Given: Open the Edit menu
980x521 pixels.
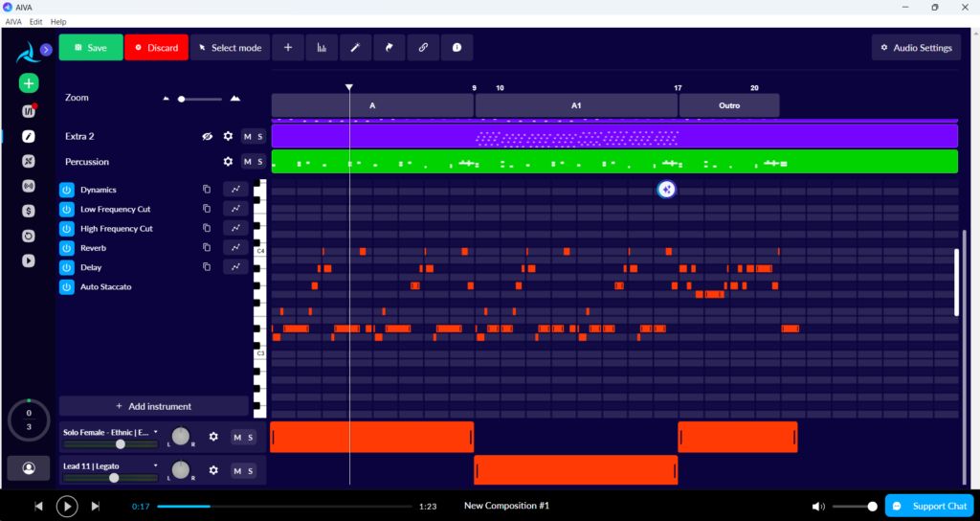Looking at the screenshot, I should pos(36,22).
